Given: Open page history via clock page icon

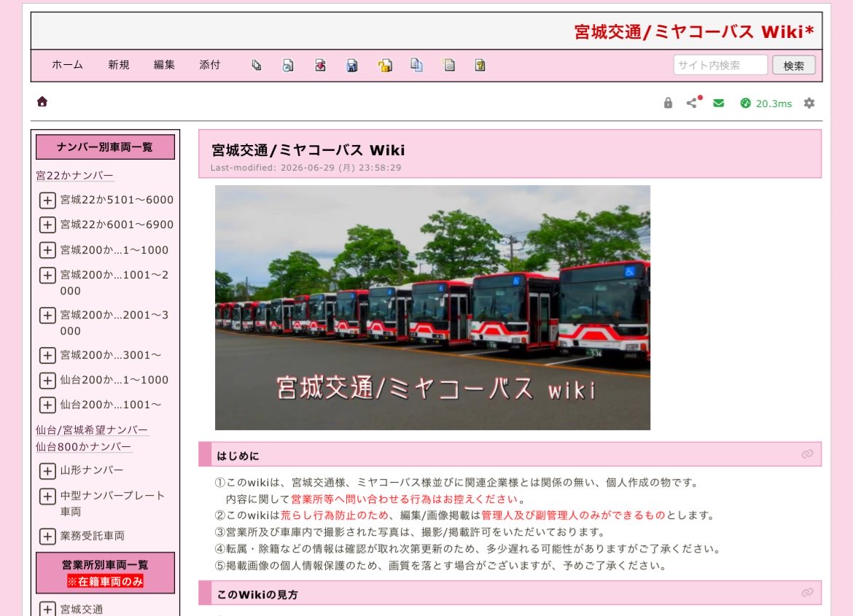Looking at the screenshot, I should point(288,66).
